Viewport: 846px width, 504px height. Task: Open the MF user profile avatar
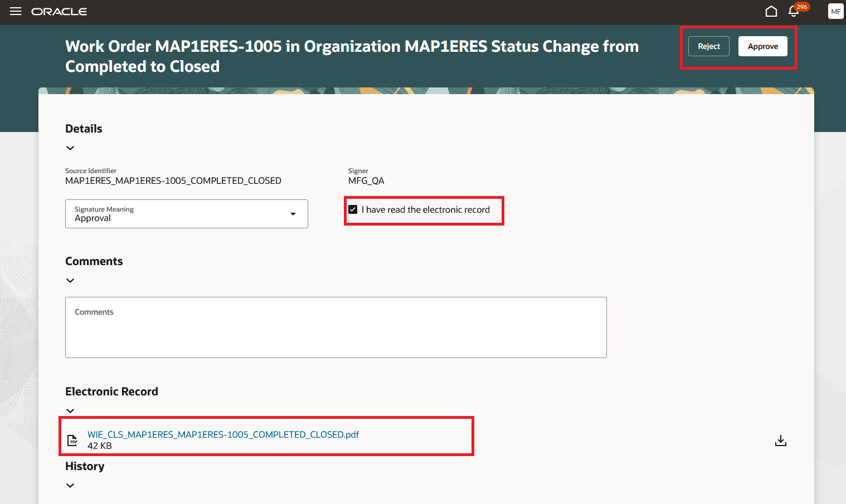pyautogui.click(x=835, y=11)
